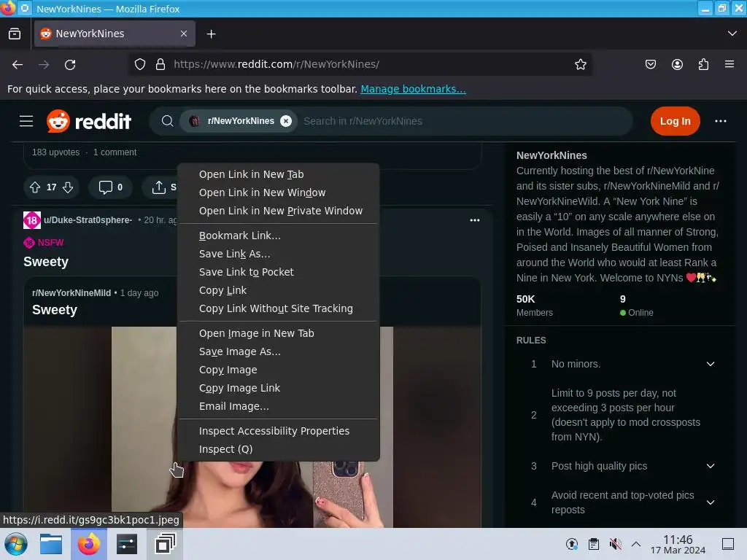Open the Reddit header three-dot menu

coord(720,121)
